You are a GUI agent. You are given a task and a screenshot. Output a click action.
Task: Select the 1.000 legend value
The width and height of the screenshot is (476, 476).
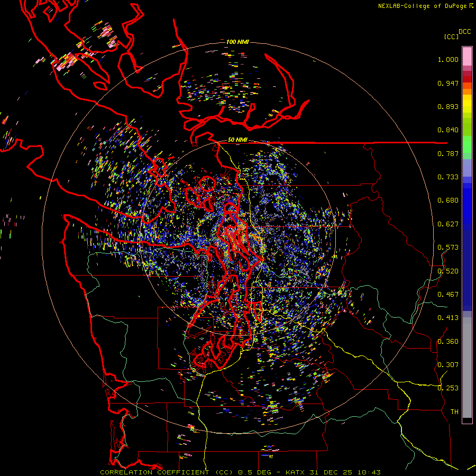point(448,59)
